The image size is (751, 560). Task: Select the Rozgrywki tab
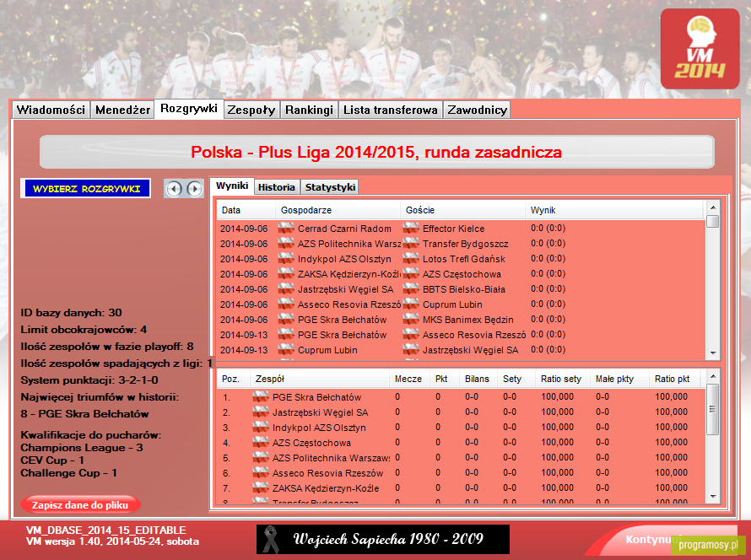coord(189,109)
